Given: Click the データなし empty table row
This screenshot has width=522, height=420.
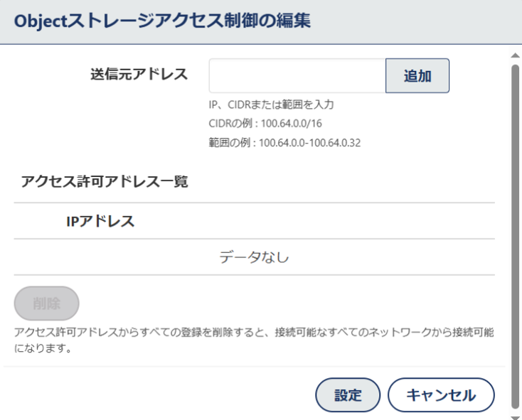Looking at the screenshot, I should tap(255, 257).
